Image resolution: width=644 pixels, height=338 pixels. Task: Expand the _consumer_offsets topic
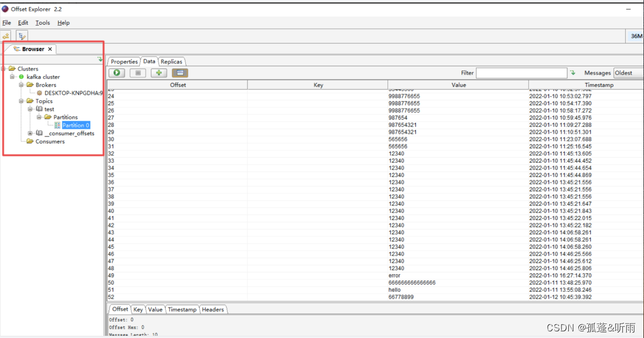tap(30, 133)
